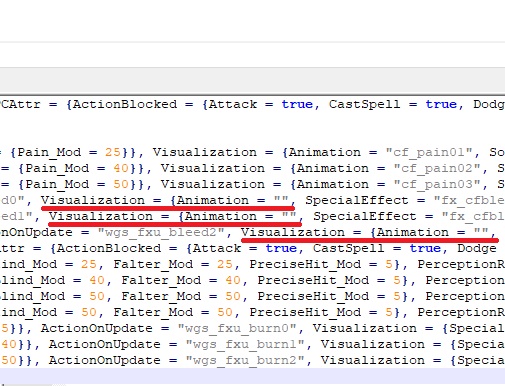
Task: Click the lavender bar below the code
Action: pyautogui.click(x=252, y=376)
